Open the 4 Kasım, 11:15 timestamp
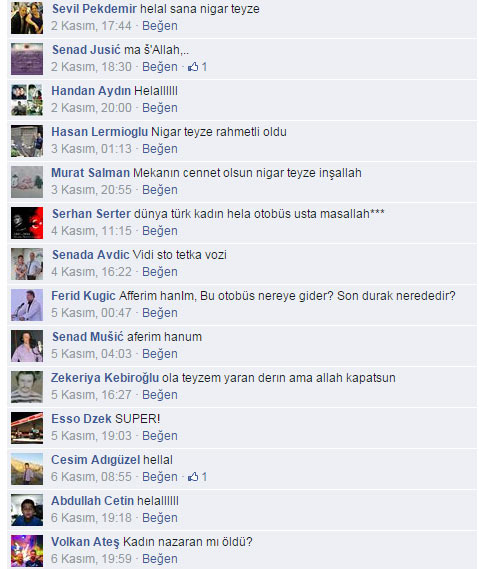This screenshot has height=569, width=479. pyautogui.click(x=91, y=231)
